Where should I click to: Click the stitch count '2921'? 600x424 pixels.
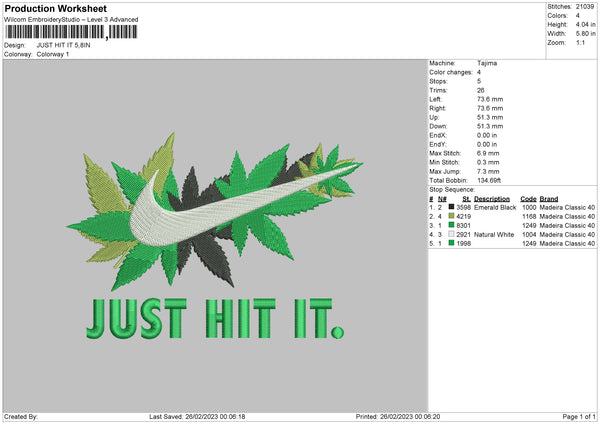click(x=463, y=235)
